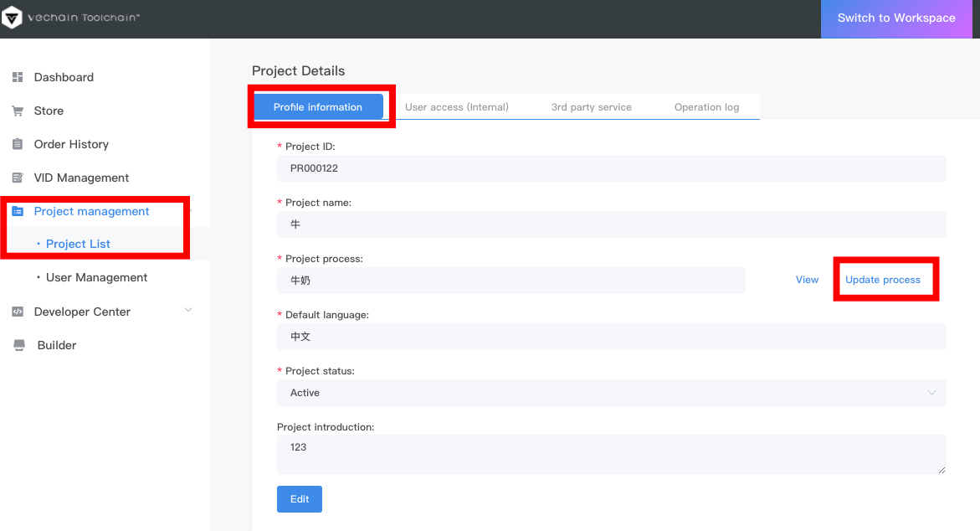The width and height of the screenshot is (980, 531).
Task: Click the Project Details heading
Action: click(x=298, y=70)
